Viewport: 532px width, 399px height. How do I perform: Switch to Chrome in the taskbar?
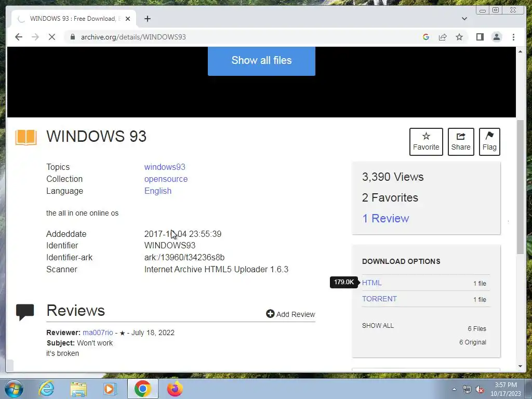(x=142, y=389)
